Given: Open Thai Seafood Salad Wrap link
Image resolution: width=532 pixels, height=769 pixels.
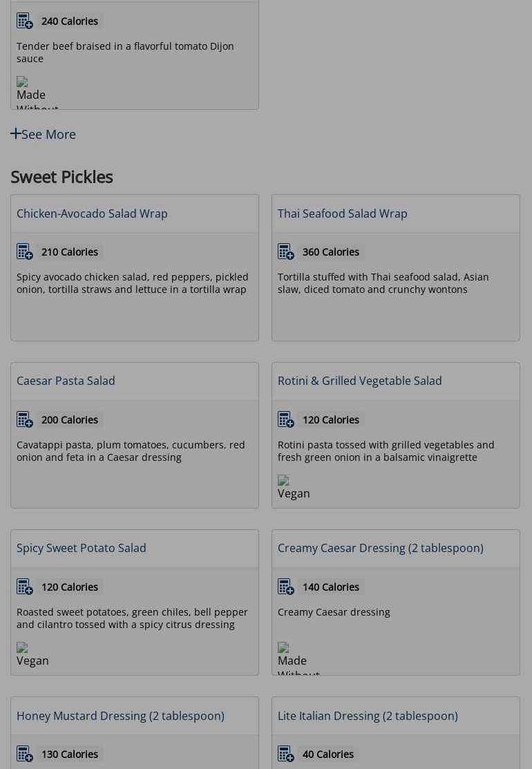Looking at the screenshot, I should pos(342,213).
